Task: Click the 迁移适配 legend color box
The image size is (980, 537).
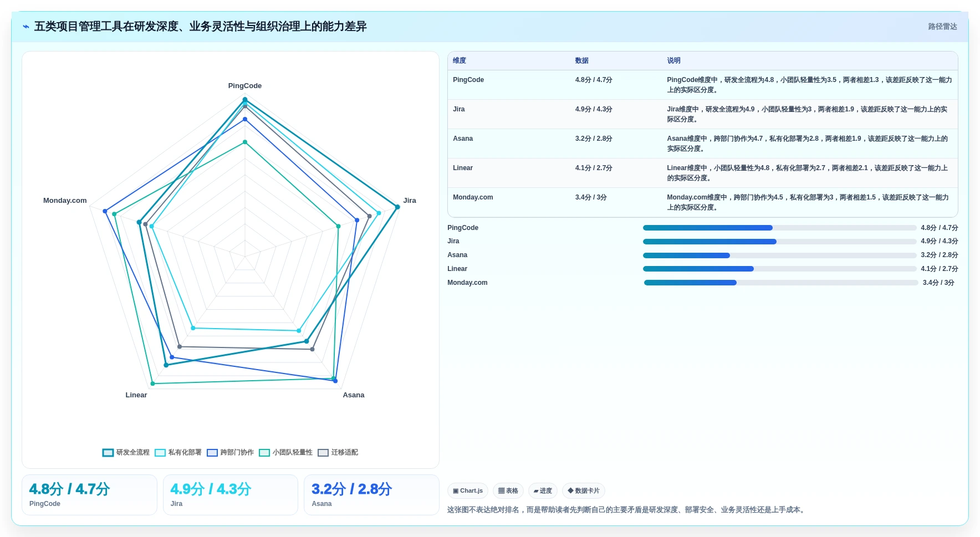Action: [323, 453]
